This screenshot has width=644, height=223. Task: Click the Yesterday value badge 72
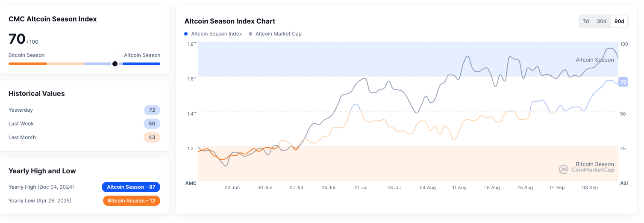tap(152, 110)
